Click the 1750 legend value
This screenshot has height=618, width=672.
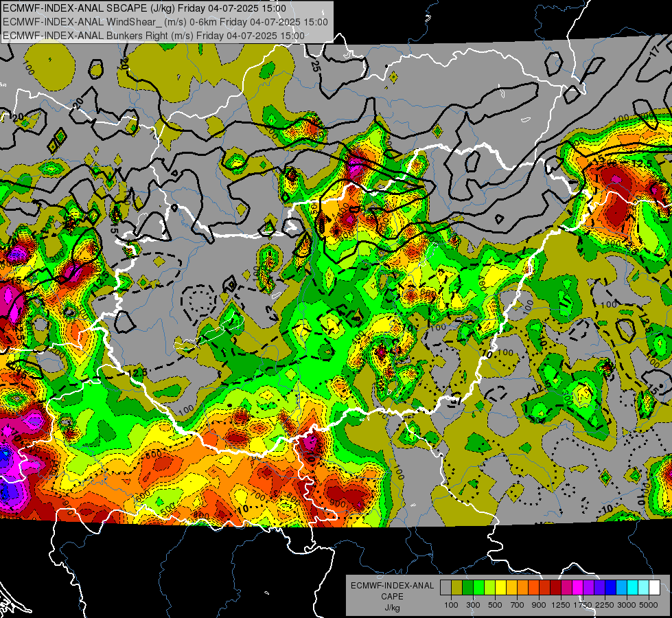pos(583,605)
